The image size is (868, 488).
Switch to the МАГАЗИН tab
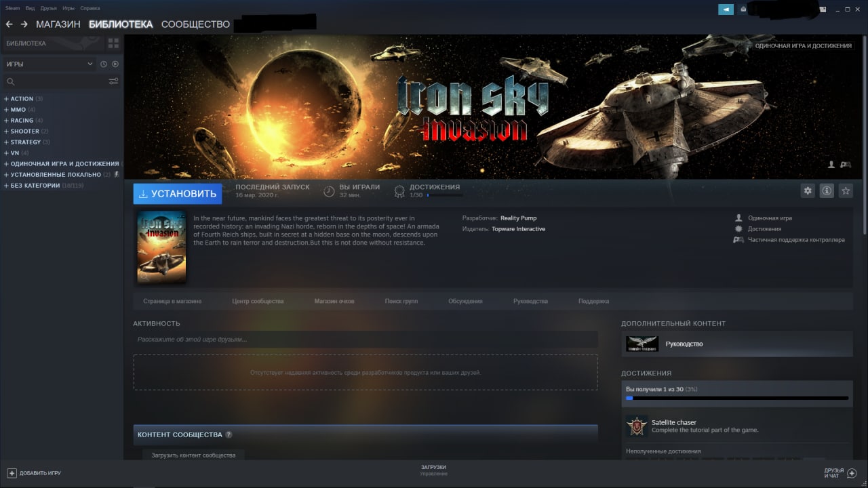pos(58,24)
